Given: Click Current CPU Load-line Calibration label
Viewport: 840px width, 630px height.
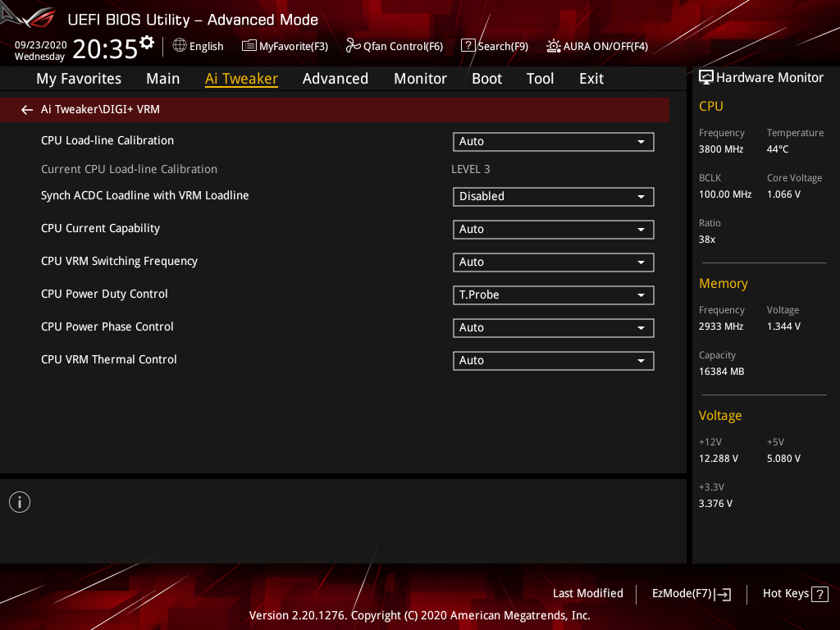Looking at the screenshot, I should click(x=129, y=169).
